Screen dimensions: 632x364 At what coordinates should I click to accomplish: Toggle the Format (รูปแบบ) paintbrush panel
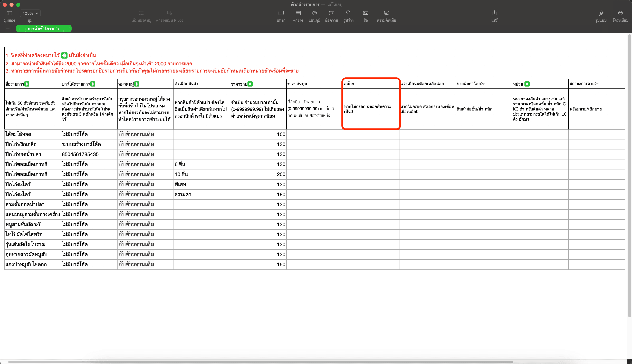601,13
